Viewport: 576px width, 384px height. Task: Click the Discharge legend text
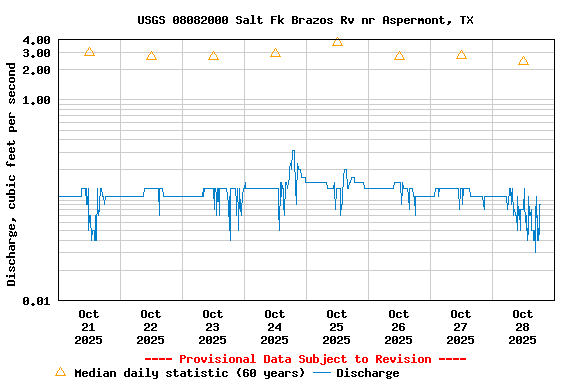pos(368,373)
